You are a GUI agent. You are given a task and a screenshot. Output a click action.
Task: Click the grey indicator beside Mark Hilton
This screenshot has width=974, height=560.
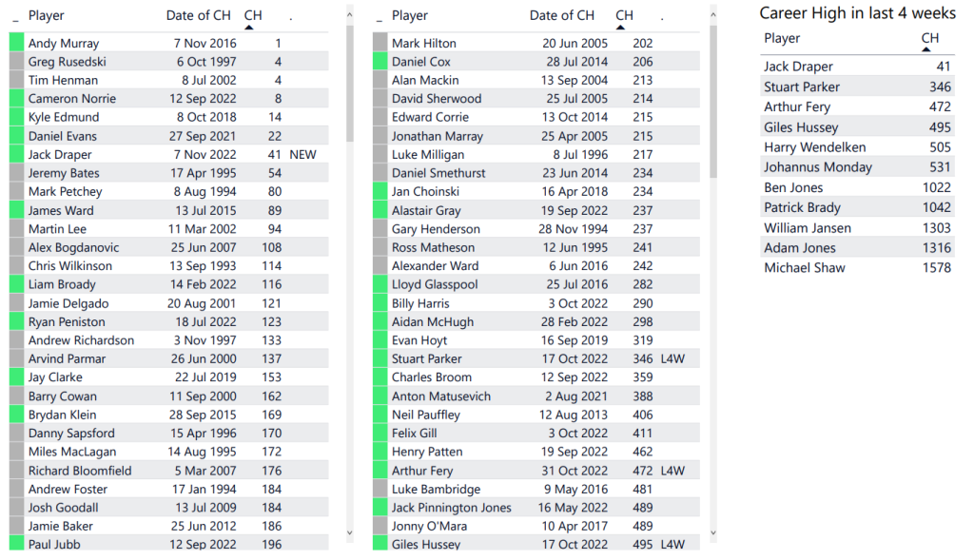pyautogui.click(x=380, y=43)
